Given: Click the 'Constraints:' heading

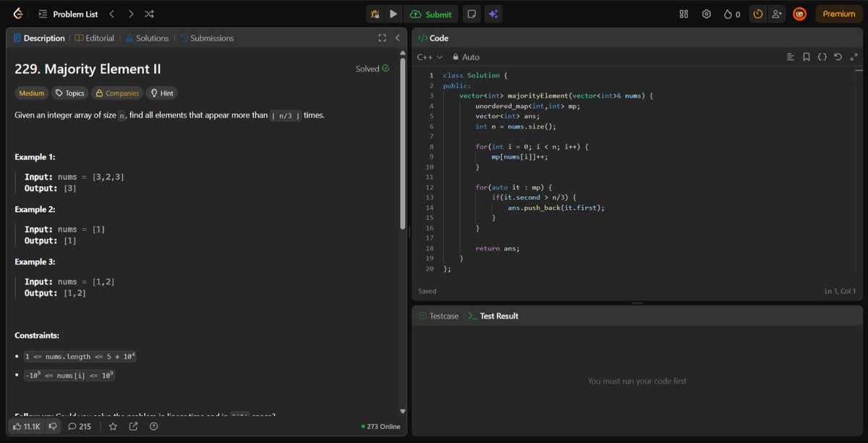Looking at the screenshot, I should [37, 336].
